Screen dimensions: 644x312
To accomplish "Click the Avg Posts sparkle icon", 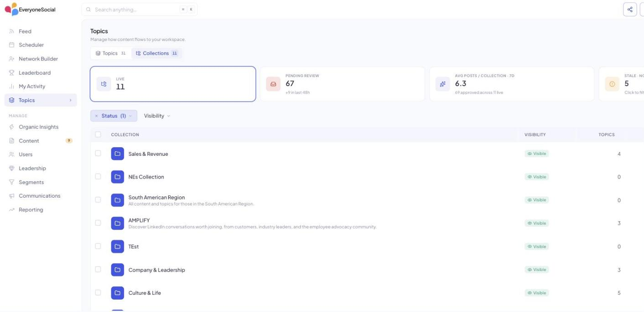I will (x=442, y=84).
